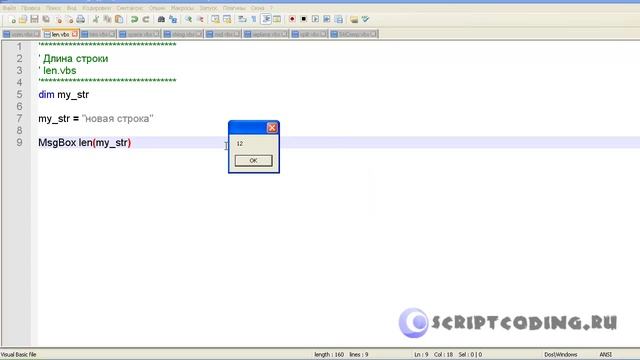The image size is (640, 360).
Task: Open Replace with the Replace icon
Action: (173, 19)
